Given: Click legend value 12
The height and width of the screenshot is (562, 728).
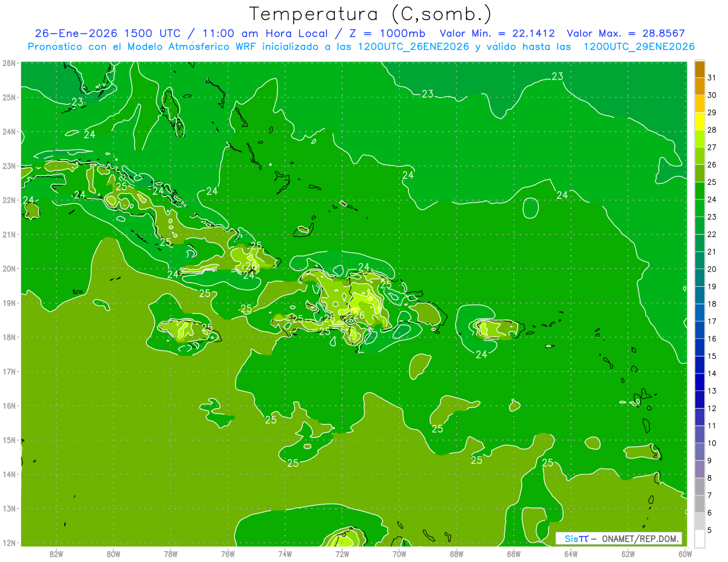Looking at the screenshot, I should click(712, 408).
